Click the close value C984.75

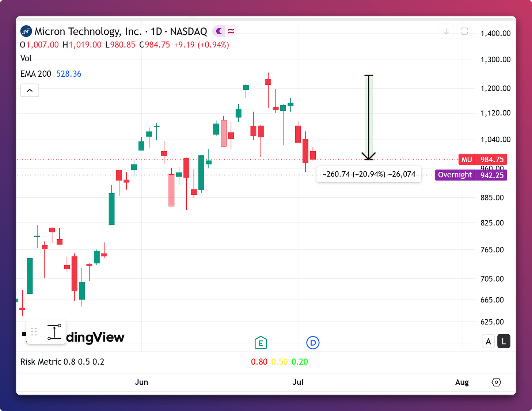pos(155,45)
